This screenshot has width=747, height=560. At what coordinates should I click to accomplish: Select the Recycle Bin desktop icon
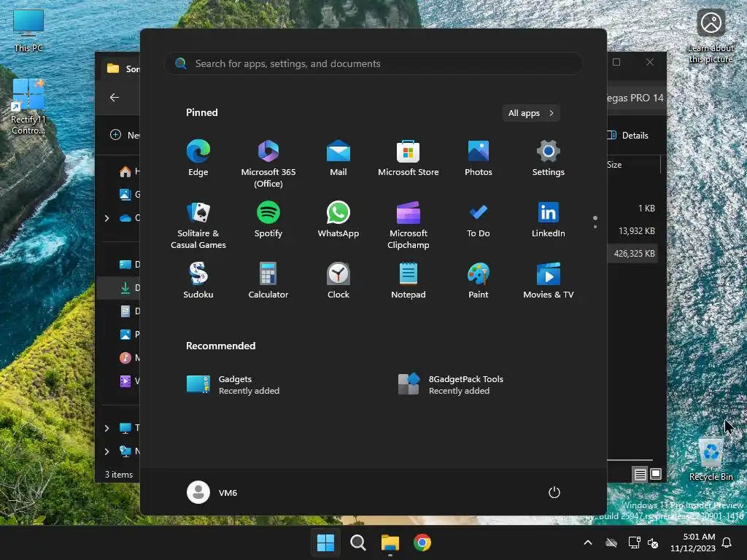click(x=711, y=459)
